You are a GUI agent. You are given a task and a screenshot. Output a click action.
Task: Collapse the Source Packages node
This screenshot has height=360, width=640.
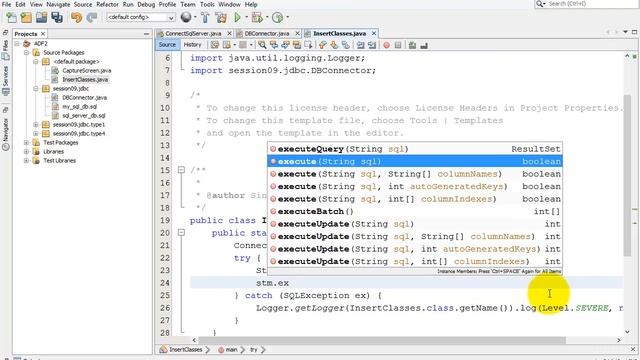pos(27,52)
